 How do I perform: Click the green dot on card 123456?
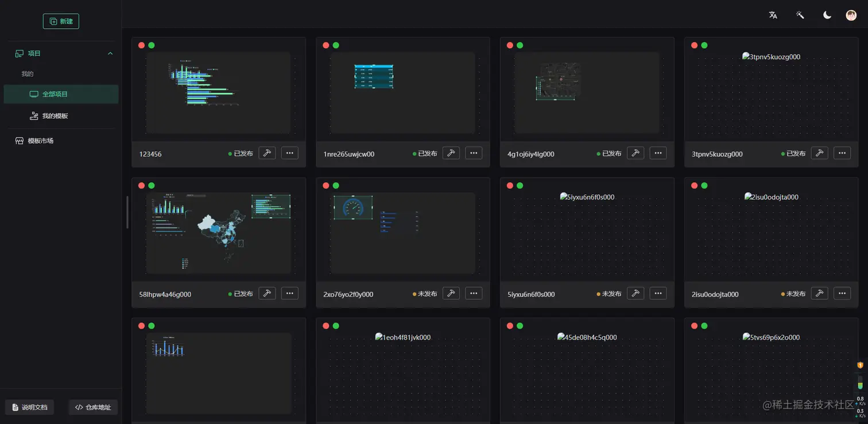tap(152, 45)
